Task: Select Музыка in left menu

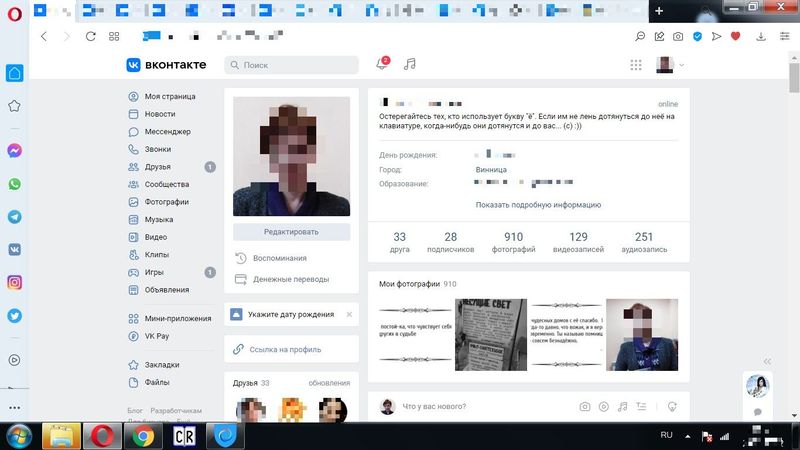Action: pyautogui.click(x=158, y=219)
